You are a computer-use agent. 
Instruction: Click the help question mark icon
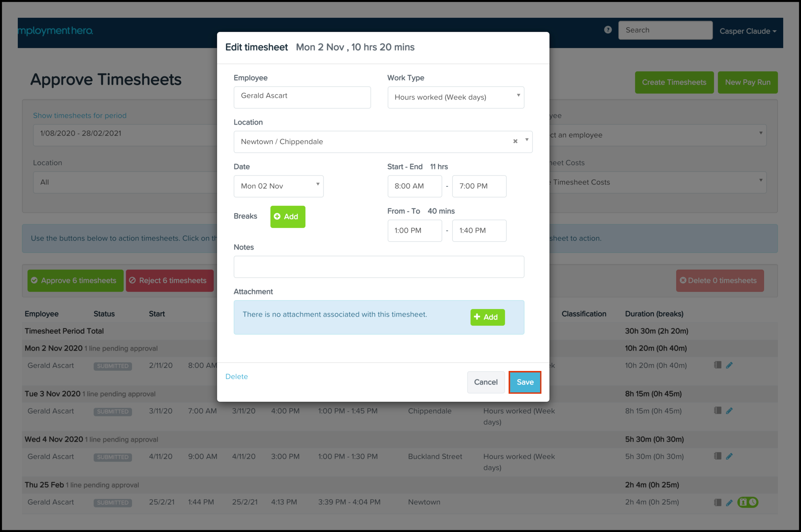(x=608, y=30)
